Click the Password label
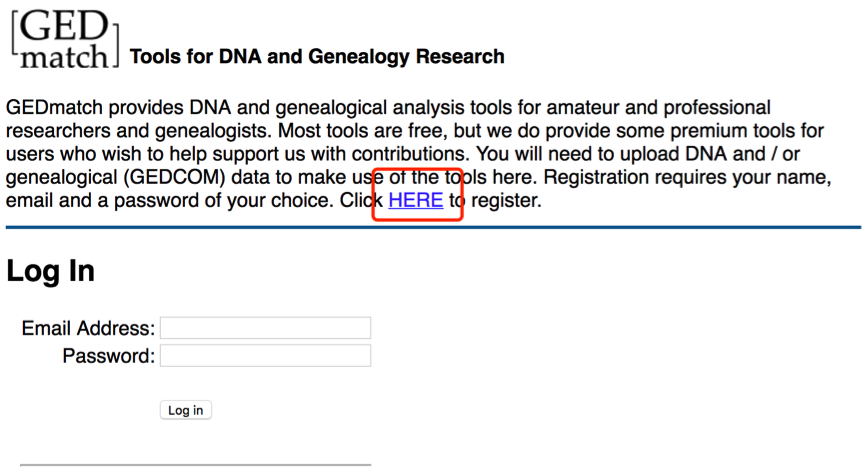Image resolution: width=865 pixels, height=468 pixels. (x=109, y=356)
